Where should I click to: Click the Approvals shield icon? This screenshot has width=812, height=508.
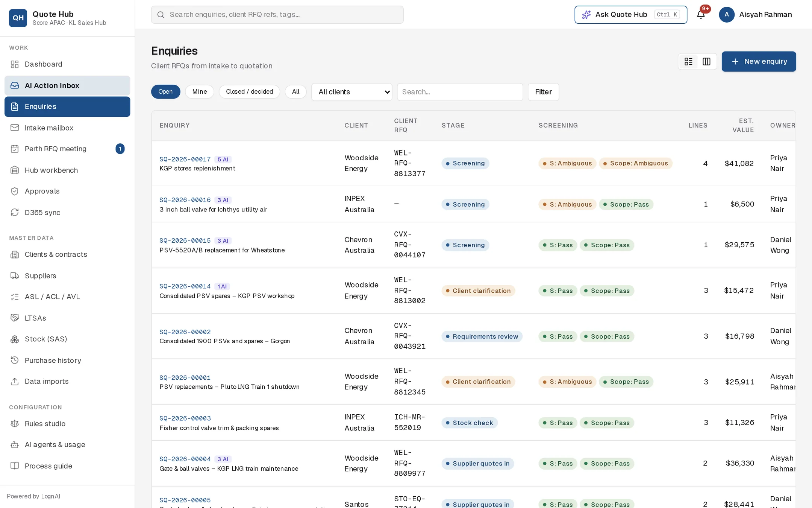click(x=15, y=191)
